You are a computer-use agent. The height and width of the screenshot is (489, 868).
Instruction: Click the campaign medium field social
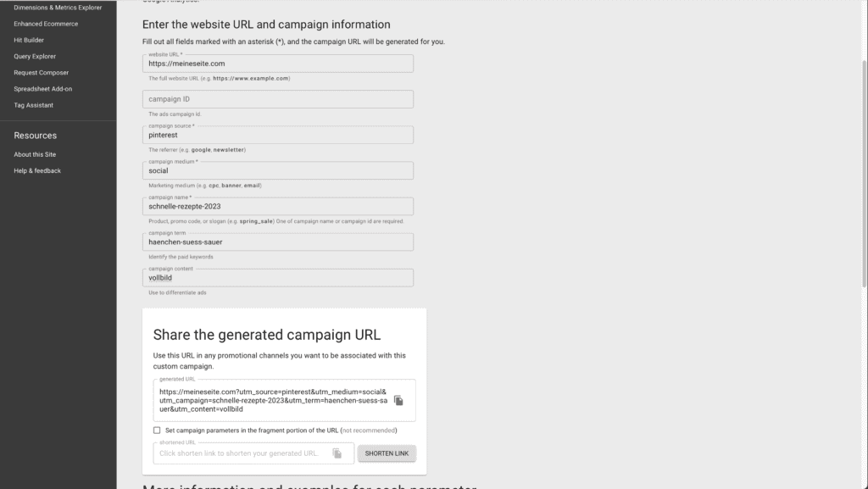278,170
